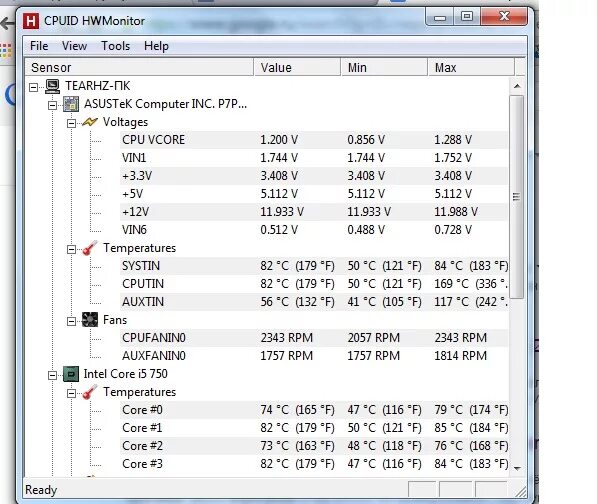Select the +12V row
The height and width of the screenshot is (504, 597).
pyautogui.click(x=314, y=212)
